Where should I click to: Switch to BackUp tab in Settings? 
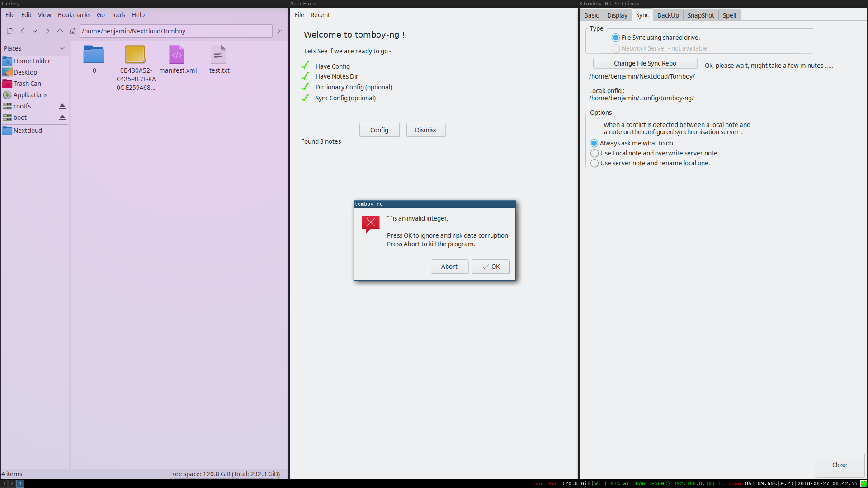pos(668,15)
